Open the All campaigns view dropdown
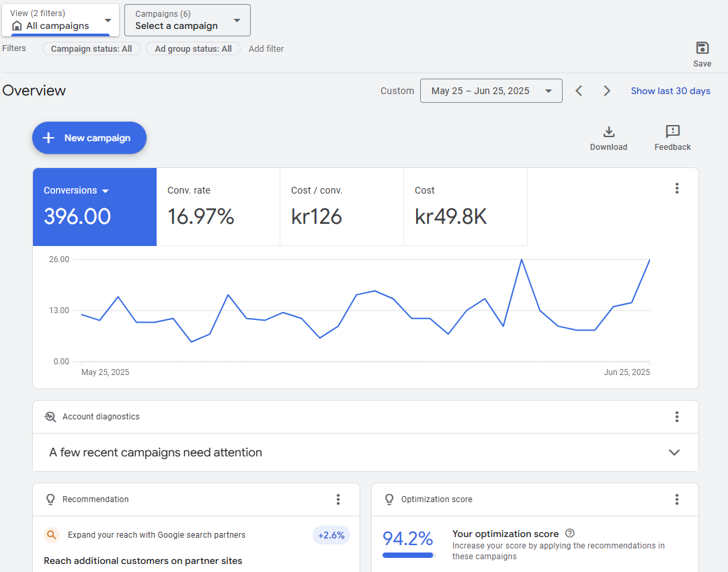Image resolution: width=728 pixels, height=572 pixels. (60, 20)
